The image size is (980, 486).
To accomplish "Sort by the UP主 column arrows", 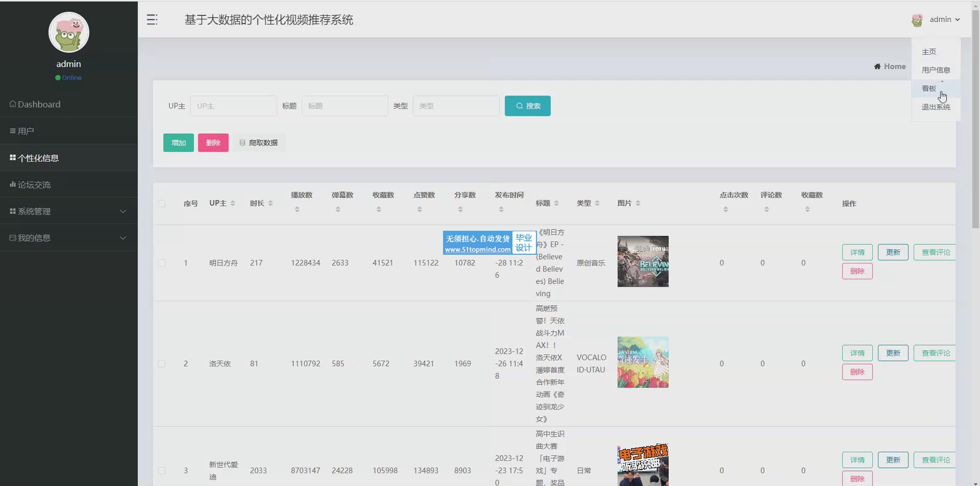I will point(233,203).
